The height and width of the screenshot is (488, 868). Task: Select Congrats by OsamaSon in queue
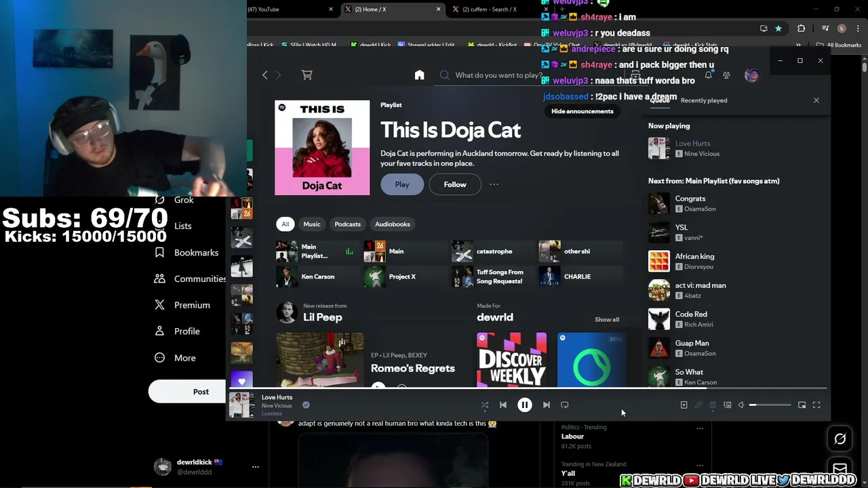(736, 203)
